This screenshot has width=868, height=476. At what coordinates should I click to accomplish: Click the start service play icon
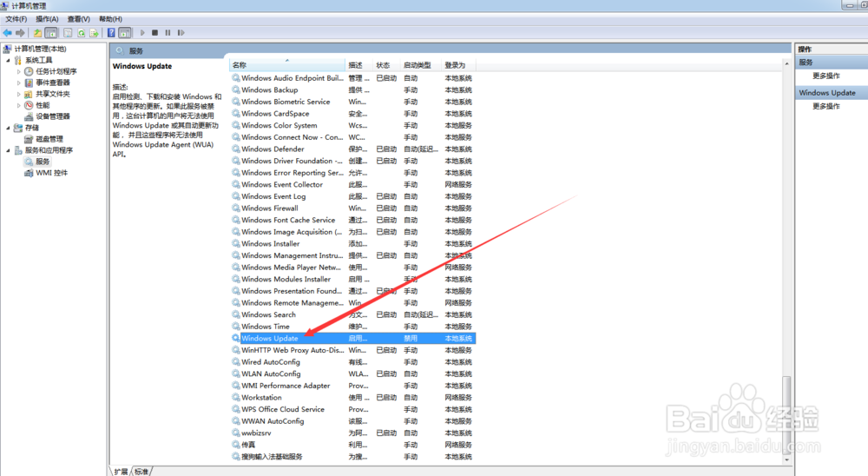pyautogui.click(x=142, y=33)
